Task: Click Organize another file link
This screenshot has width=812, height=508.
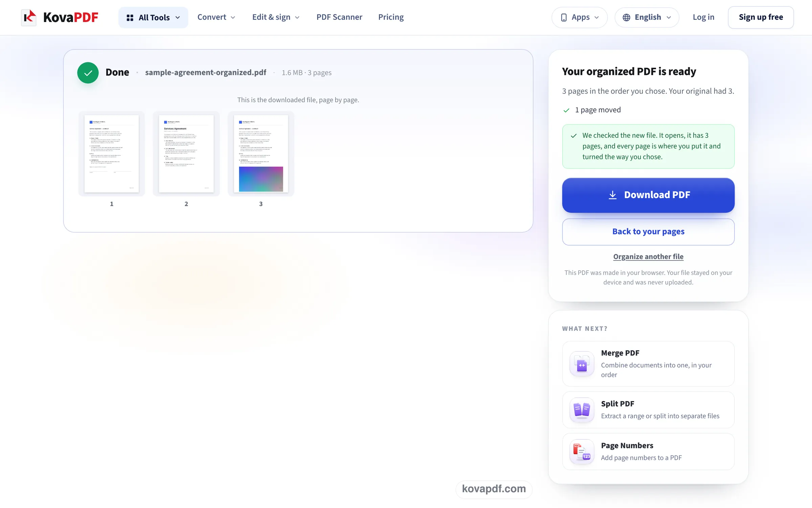Action: 648,257
